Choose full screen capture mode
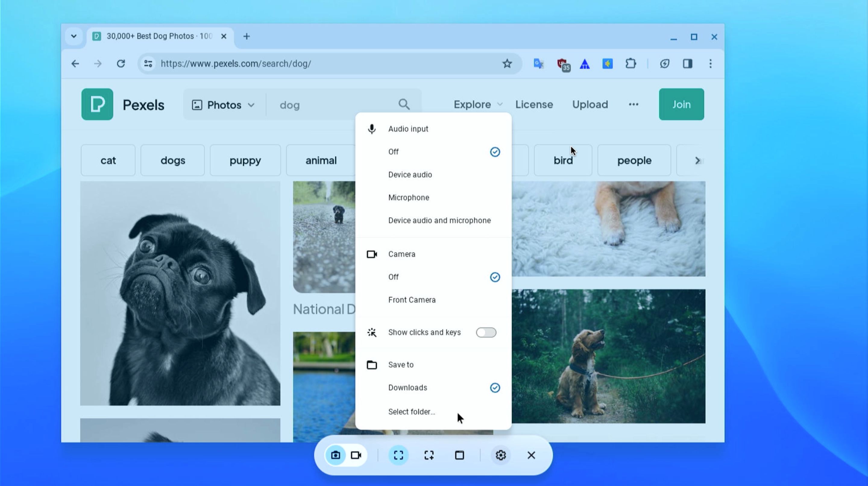This screenshot has width=868, height=486. pos(398,455)
